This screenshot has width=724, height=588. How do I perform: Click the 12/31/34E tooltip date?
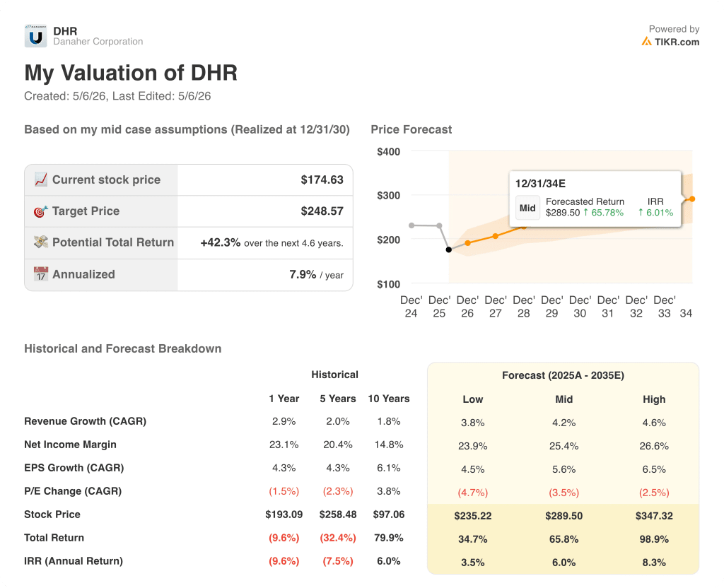pos(540,184)
